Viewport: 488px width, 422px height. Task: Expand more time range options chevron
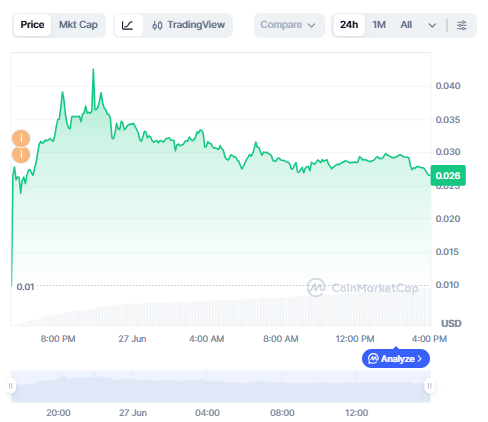(x=432, y=25)
